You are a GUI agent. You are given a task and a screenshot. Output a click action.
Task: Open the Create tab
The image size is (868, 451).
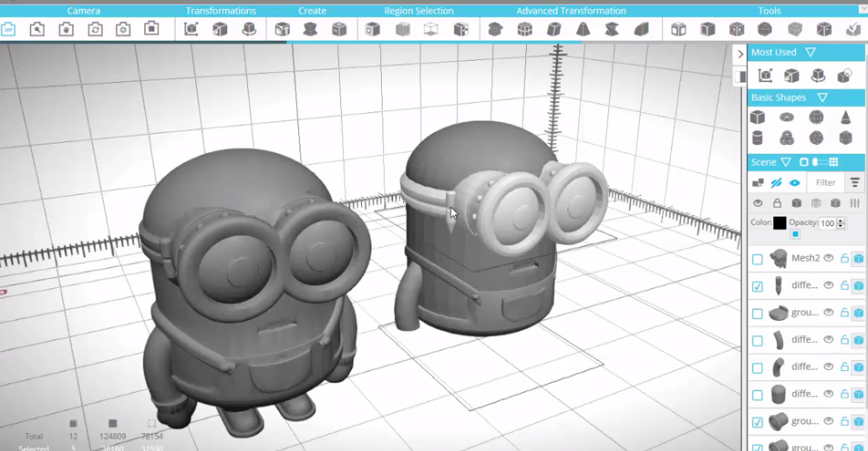tap(312, 10)
